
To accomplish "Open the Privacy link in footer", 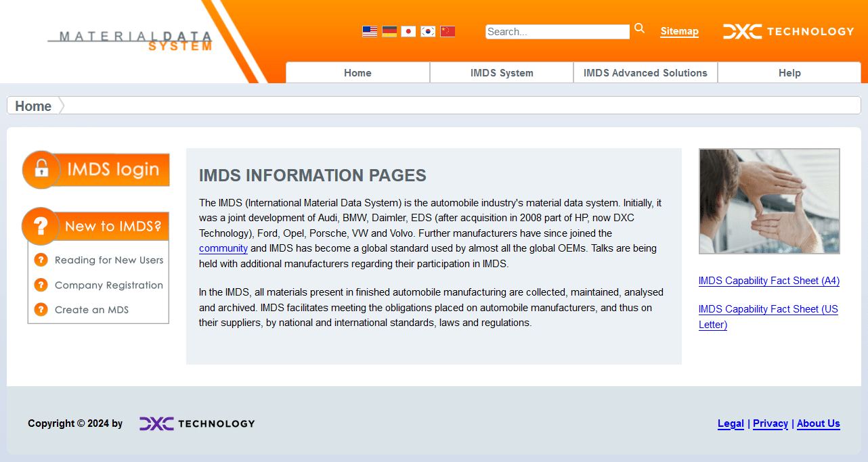I will [771, 423].
